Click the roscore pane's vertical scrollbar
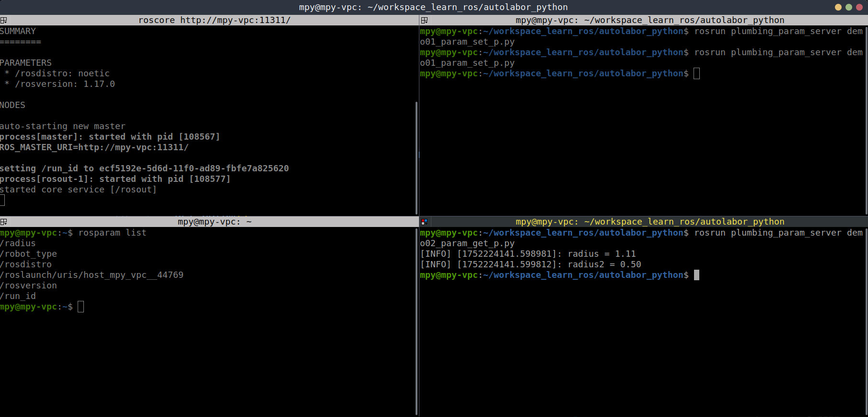 click(x=417, y=157)
